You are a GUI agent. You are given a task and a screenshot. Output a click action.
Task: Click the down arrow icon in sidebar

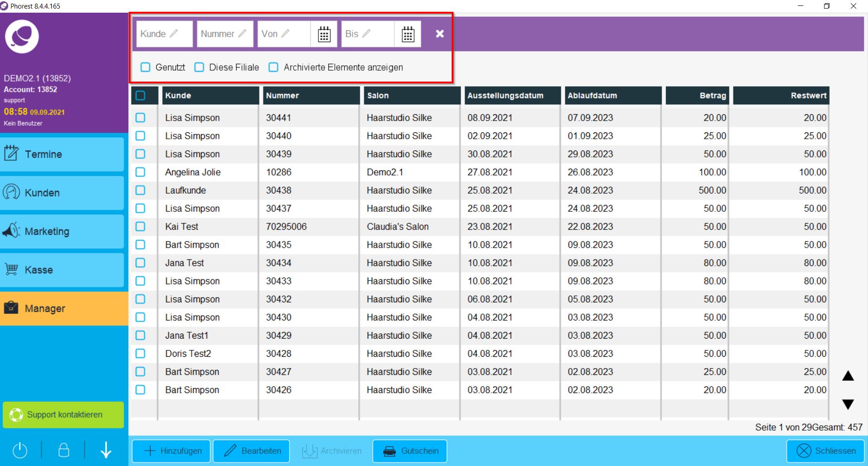click(106, 450)
